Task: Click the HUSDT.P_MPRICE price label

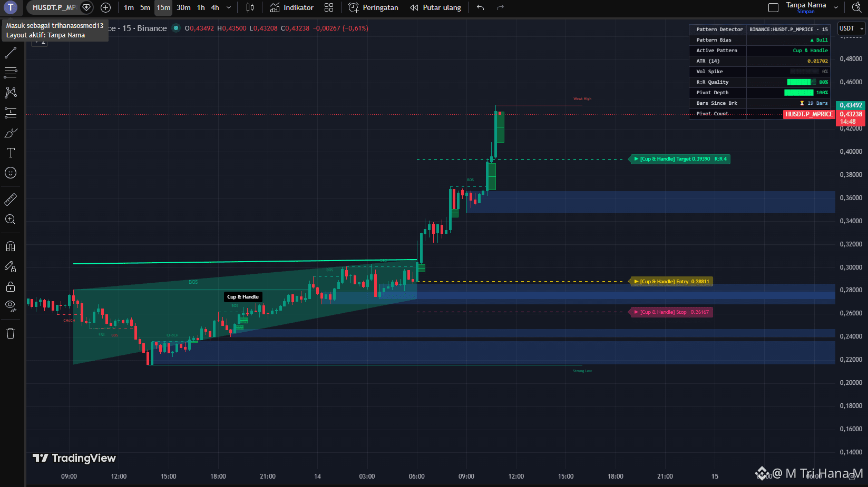Action: click(x=809, y=114)
